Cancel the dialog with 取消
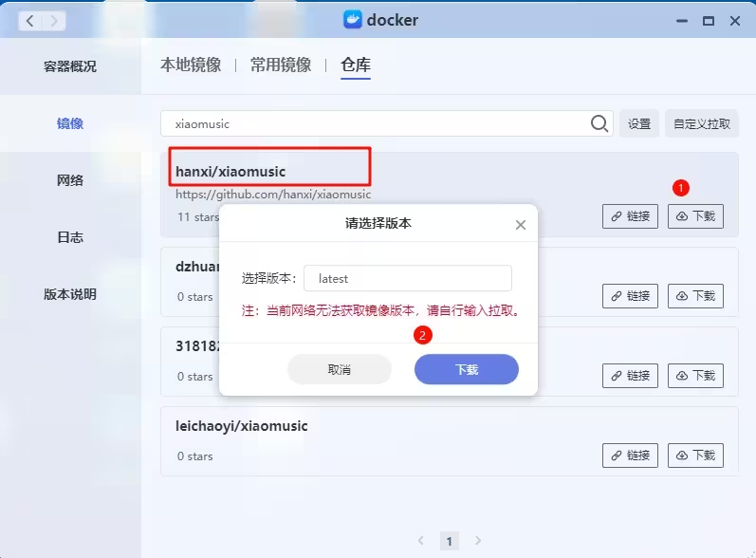Image resolution: width=756 pixels, height=558 pixels. click(340, 369)
